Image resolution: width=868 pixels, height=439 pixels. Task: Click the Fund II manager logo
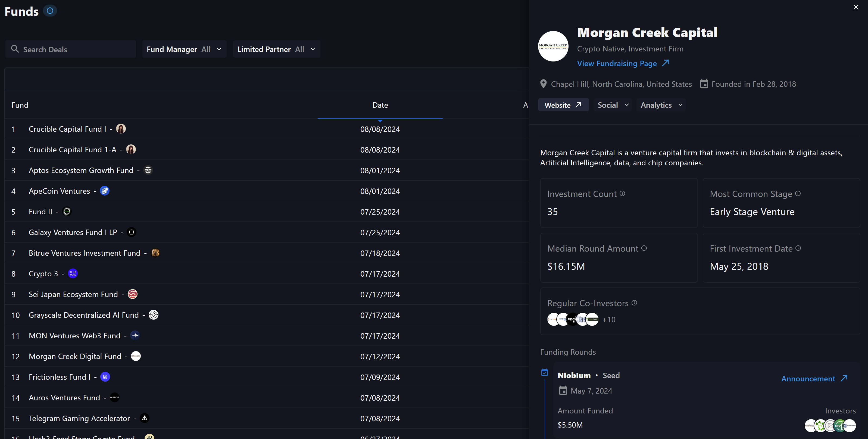(67, 211)
